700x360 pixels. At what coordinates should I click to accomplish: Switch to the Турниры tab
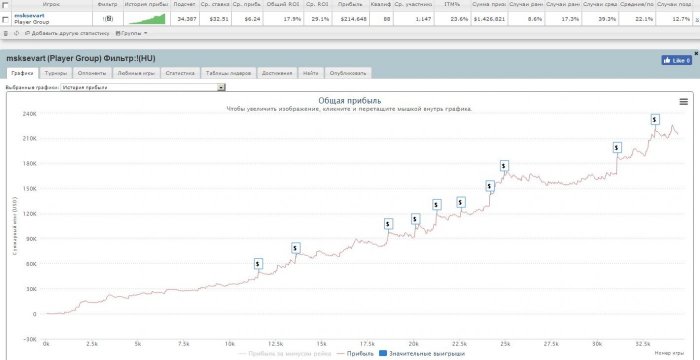point(56,73)
